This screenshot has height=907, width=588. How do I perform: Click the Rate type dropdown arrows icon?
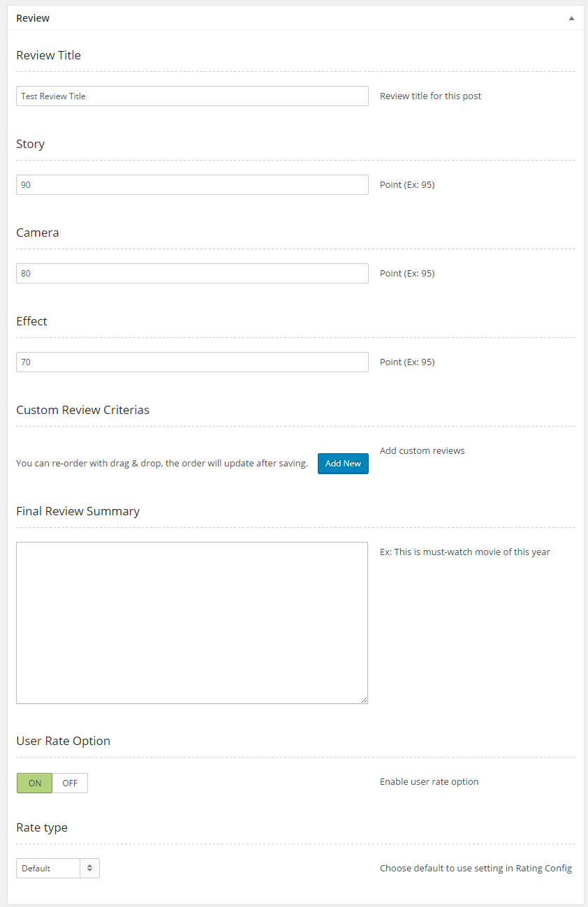point(90,869)
